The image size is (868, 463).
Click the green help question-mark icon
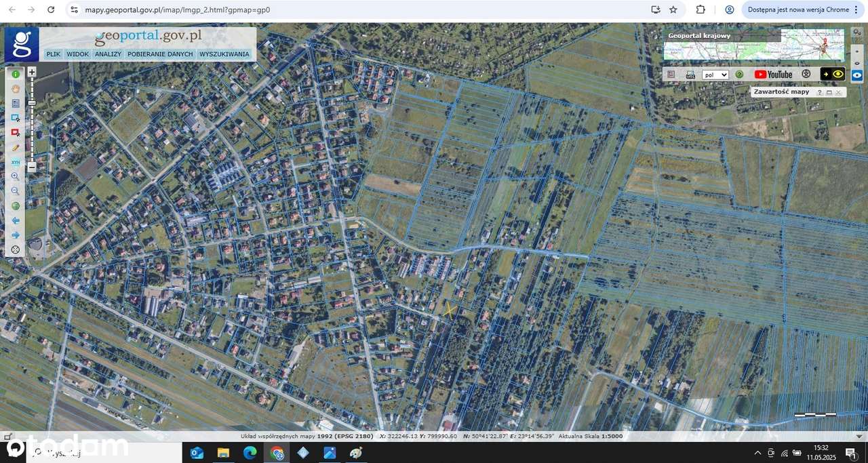click(x=739, y=75)
